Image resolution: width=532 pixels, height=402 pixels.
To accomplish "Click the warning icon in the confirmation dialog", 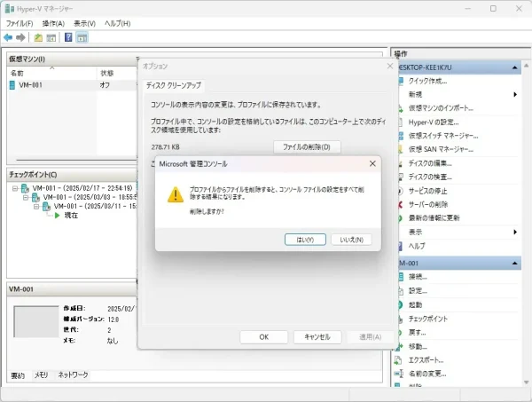I will 176,194.
